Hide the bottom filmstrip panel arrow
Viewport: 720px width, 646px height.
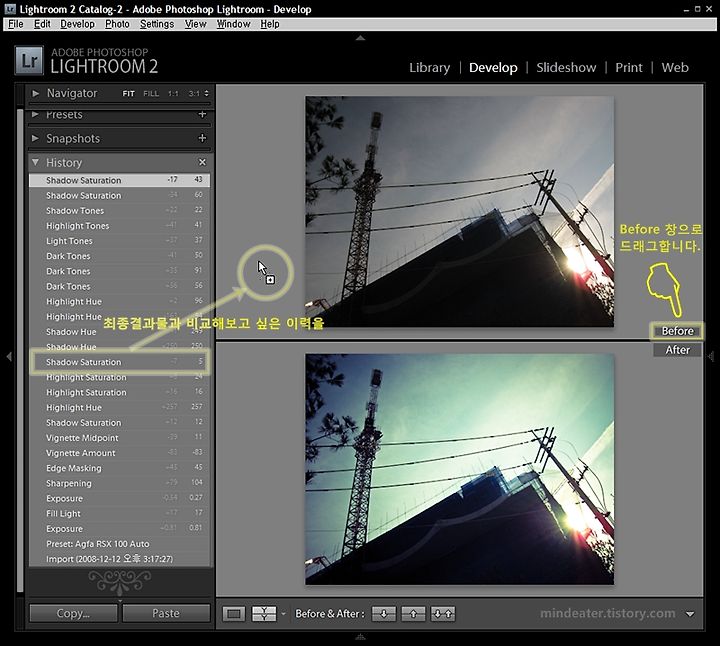(x=360, y=636)
